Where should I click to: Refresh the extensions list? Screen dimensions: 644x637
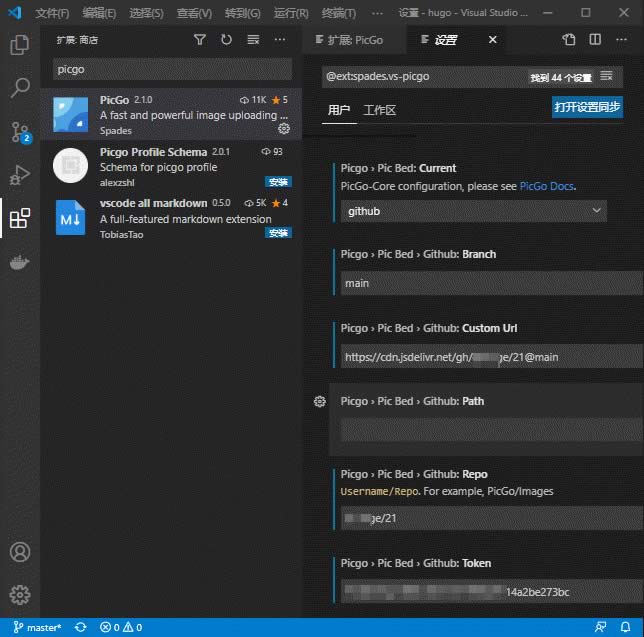coord(226,40)
